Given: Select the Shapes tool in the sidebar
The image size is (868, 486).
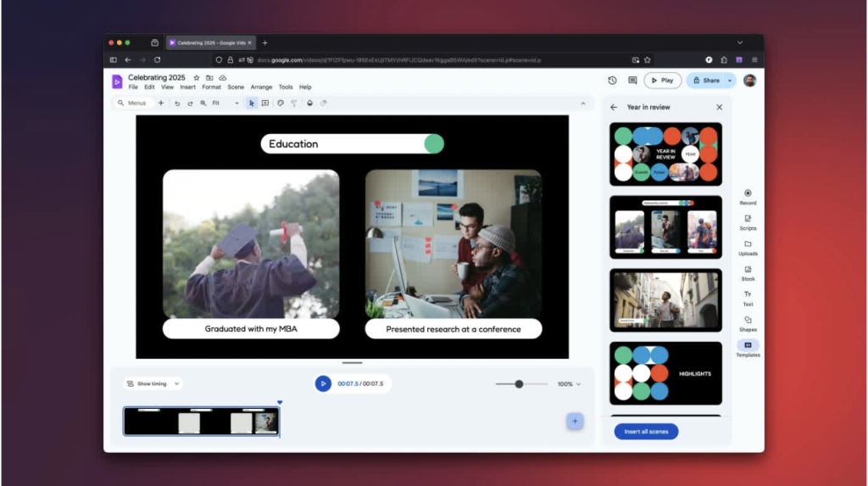Looking at the screenshot, I should pos(748,323).
